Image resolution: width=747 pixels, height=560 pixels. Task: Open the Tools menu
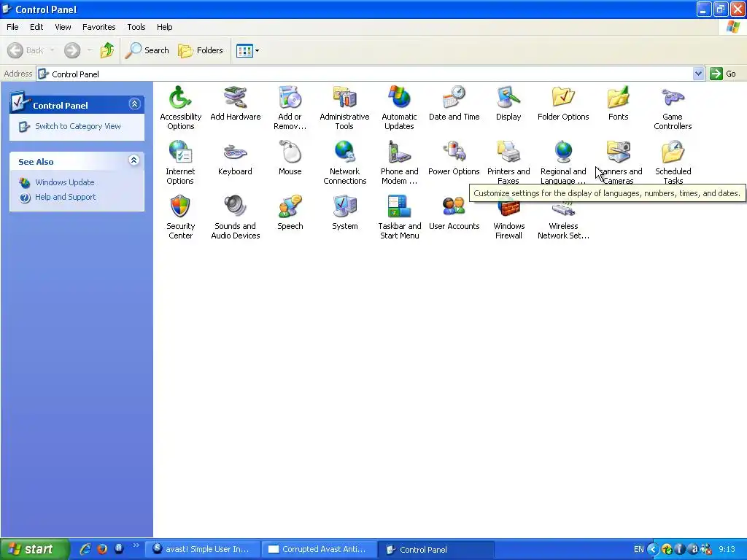(136, 27)
